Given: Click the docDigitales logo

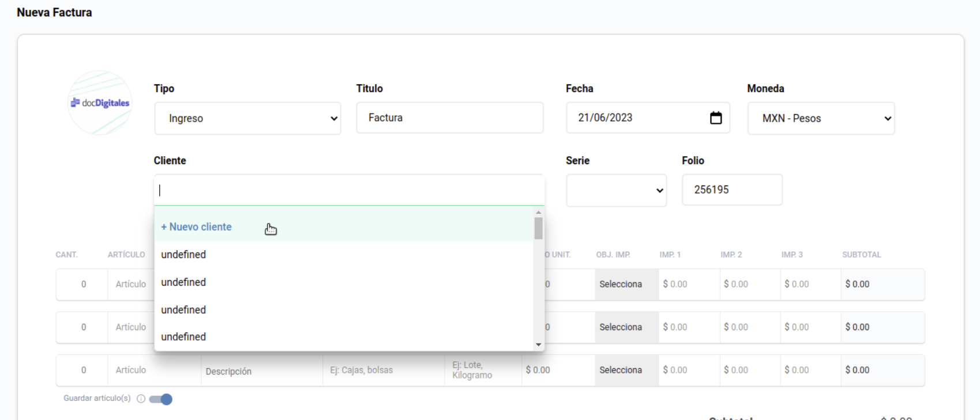Looking at the screenshot, I should (x=100, y=103).
